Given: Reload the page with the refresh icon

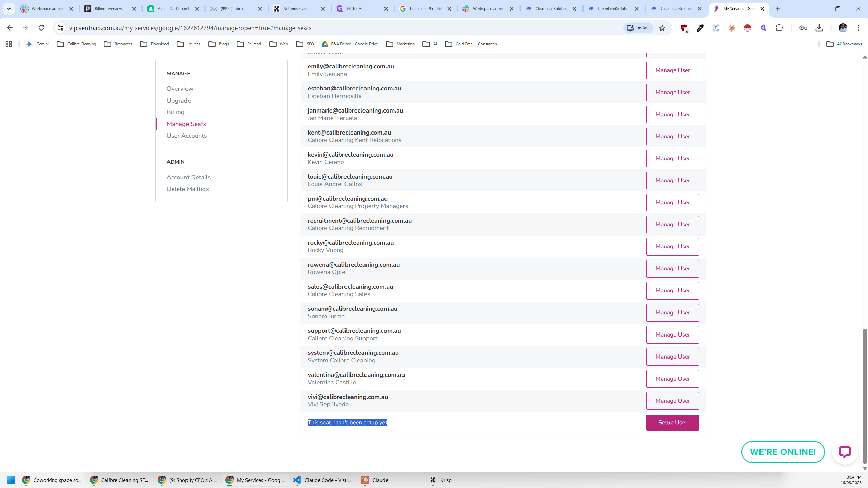Looking at the screenshot, I should click(x=41, y=28).
